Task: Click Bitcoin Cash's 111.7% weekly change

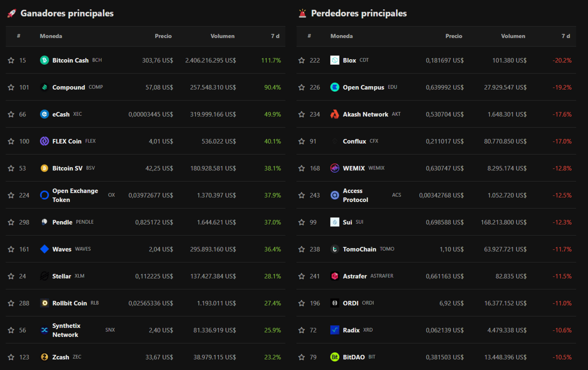Action: pos(271,60)
